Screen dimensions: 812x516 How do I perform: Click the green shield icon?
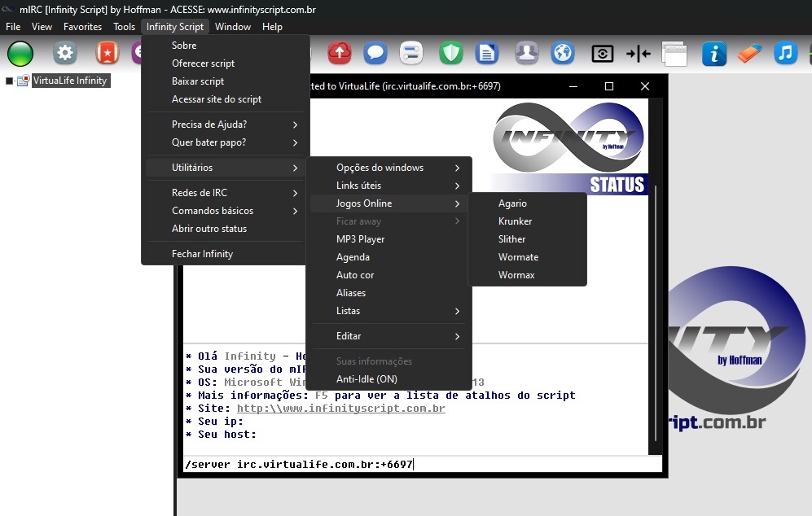pyautogui.click(x=451, y=54)
